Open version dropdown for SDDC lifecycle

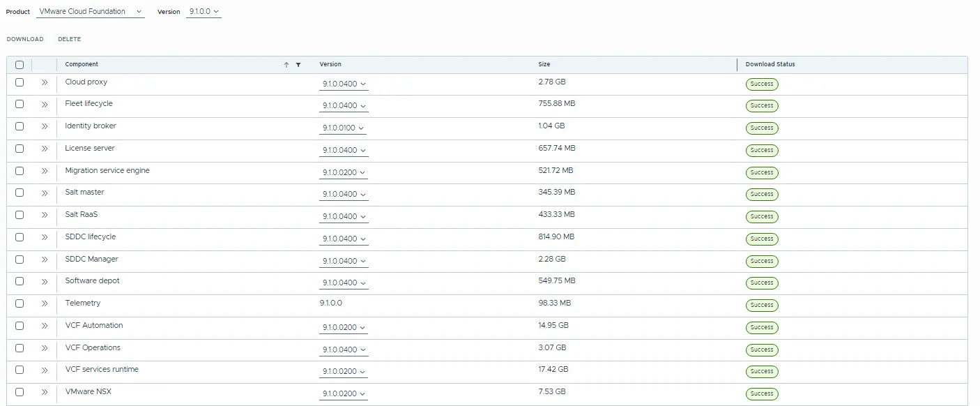point(344,239)
